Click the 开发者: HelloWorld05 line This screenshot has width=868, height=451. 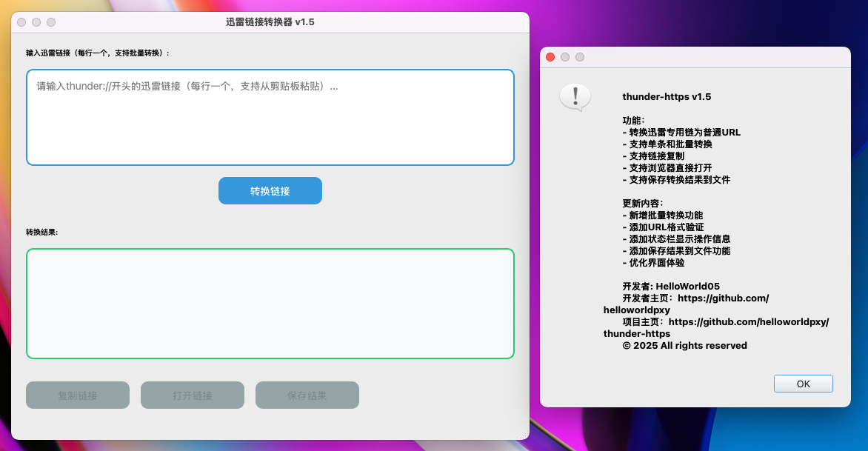coord(671,286)
